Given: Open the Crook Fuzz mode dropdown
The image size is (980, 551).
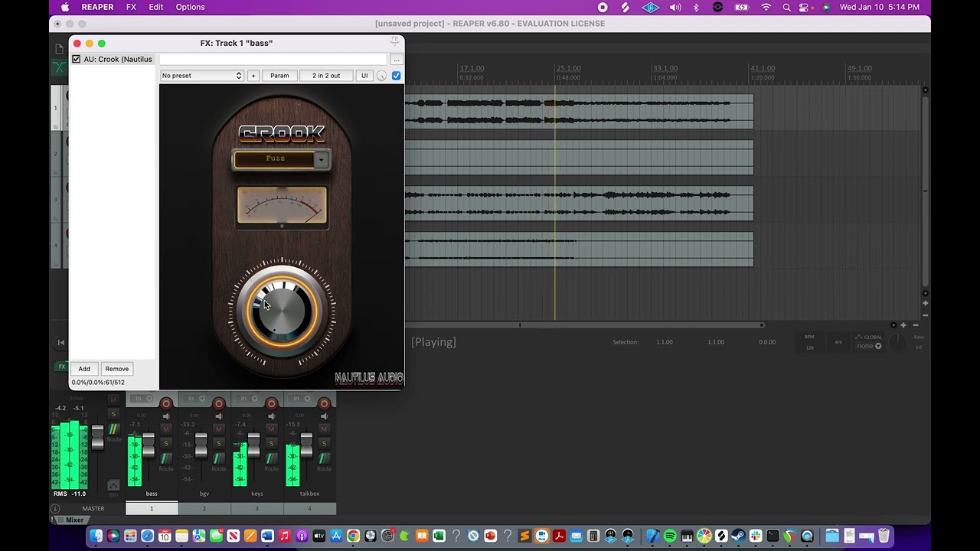Looking at the screenshot, I should [322, 159].
